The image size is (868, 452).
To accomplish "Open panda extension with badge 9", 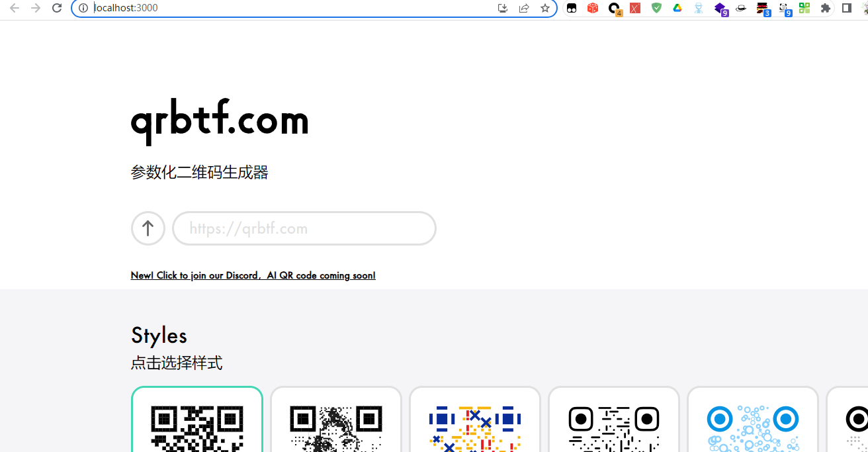I will 785,9.
